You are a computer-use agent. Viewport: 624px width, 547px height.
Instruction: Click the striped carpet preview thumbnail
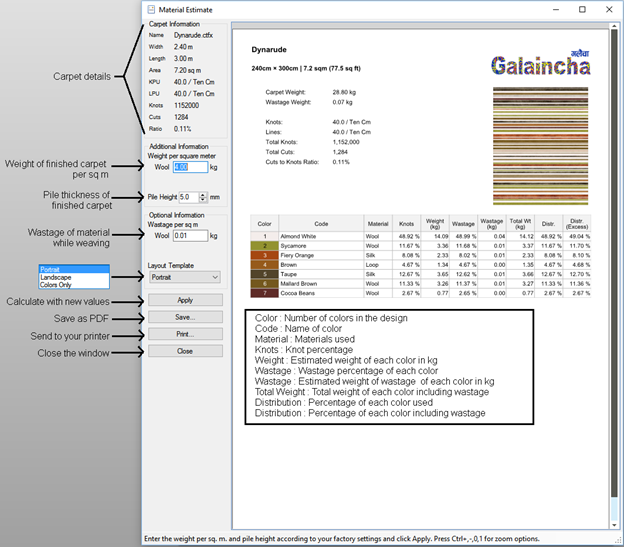(x=538, y=146)
